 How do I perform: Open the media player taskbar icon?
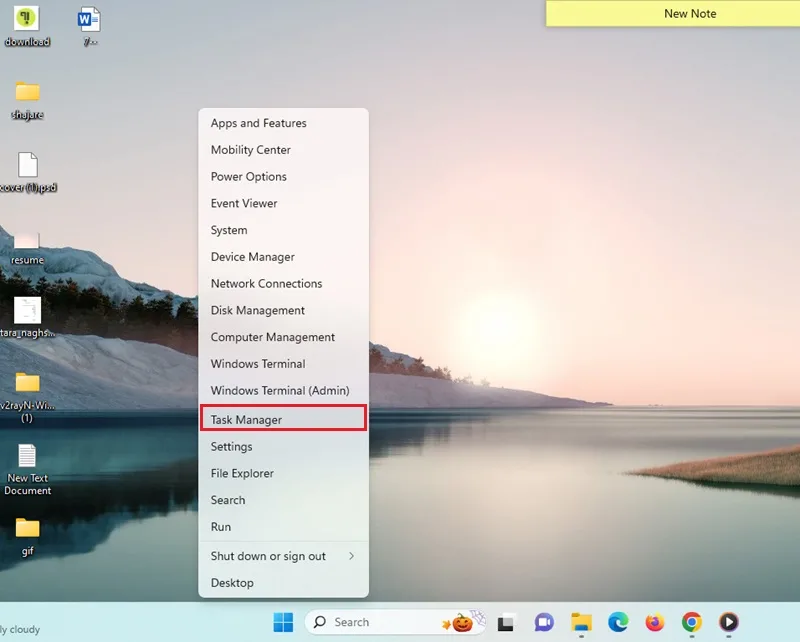pyautogui.click(x=728, y=622)
